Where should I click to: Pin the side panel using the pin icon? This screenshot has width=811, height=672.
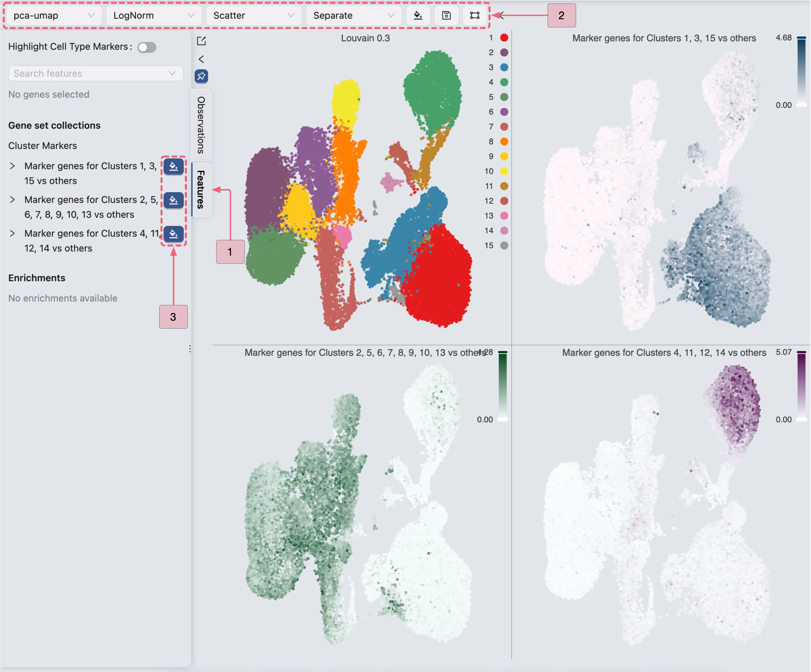click(201, 76)
